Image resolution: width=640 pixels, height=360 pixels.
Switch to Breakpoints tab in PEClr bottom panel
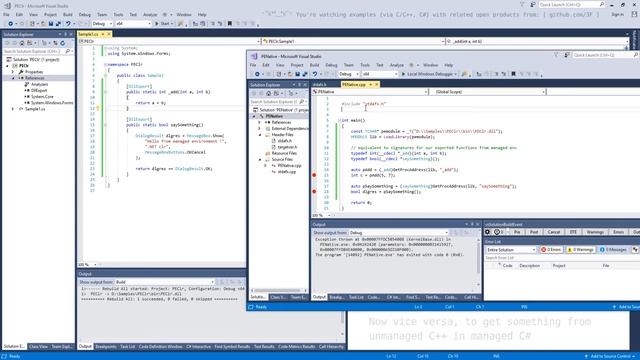106,347
